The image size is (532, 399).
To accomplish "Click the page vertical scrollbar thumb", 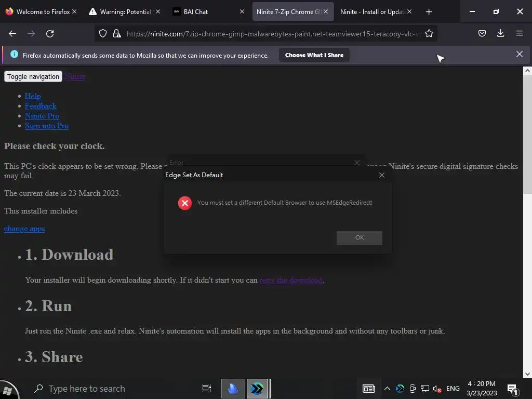I will [x=527, y=135].
